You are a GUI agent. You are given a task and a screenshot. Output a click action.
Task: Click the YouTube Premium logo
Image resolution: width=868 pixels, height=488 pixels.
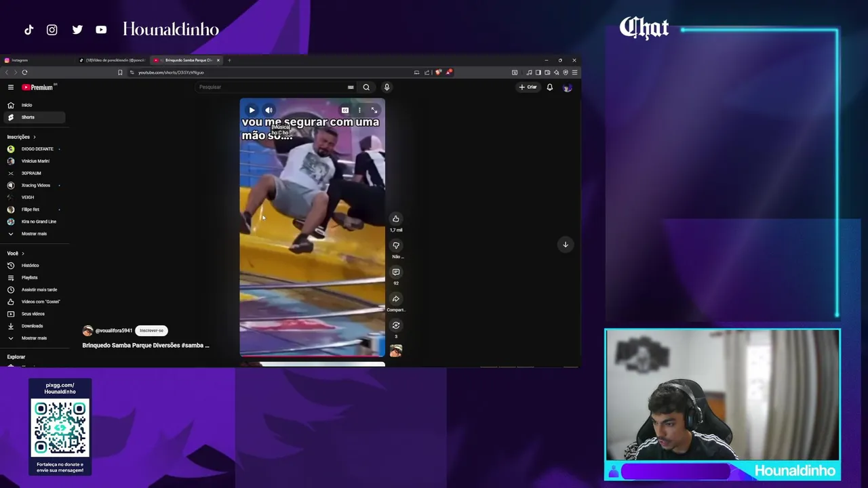[37, 87]
